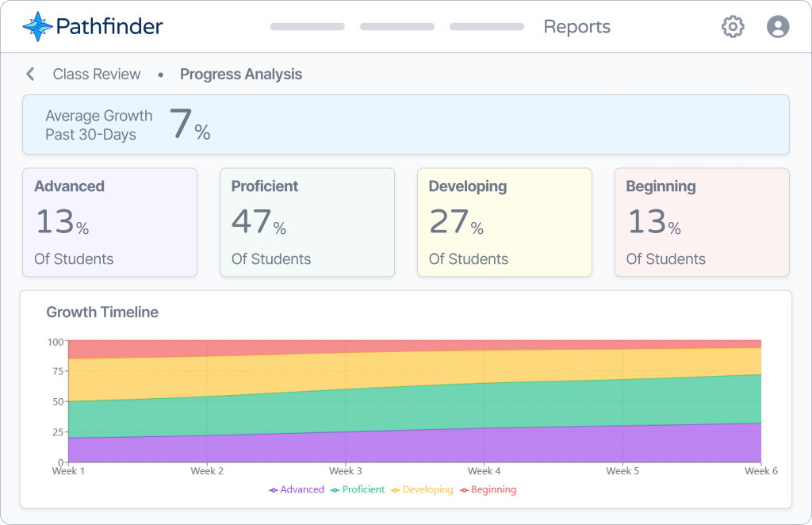Toggle the Proficient series in chart legend

tap(358, 489)
